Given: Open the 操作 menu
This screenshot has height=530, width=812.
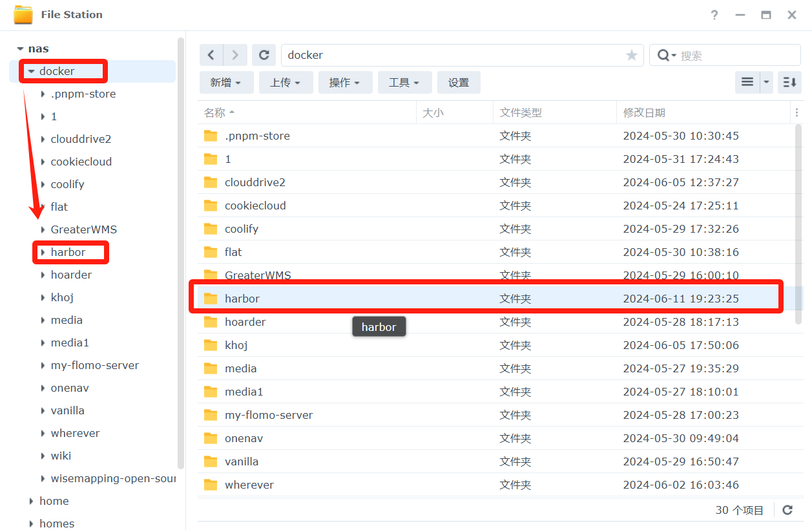Looking at the screenshot, I should click(345, 83).
